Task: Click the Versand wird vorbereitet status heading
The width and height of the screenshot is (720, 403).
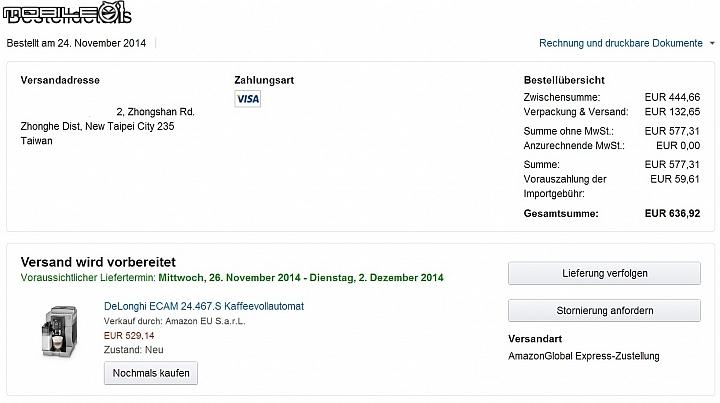Action: pyautogui.click(x=98, y=262)
